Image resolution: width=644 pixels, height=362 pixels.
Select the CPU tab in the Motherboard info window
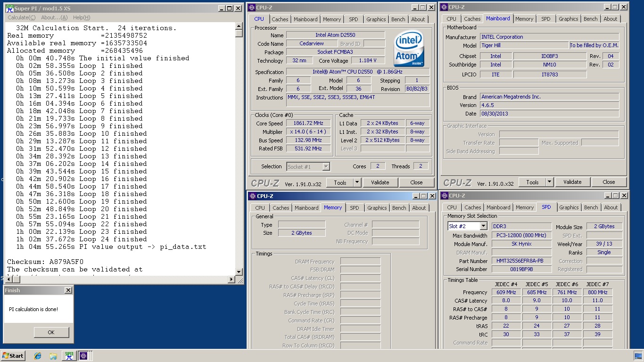451,19
